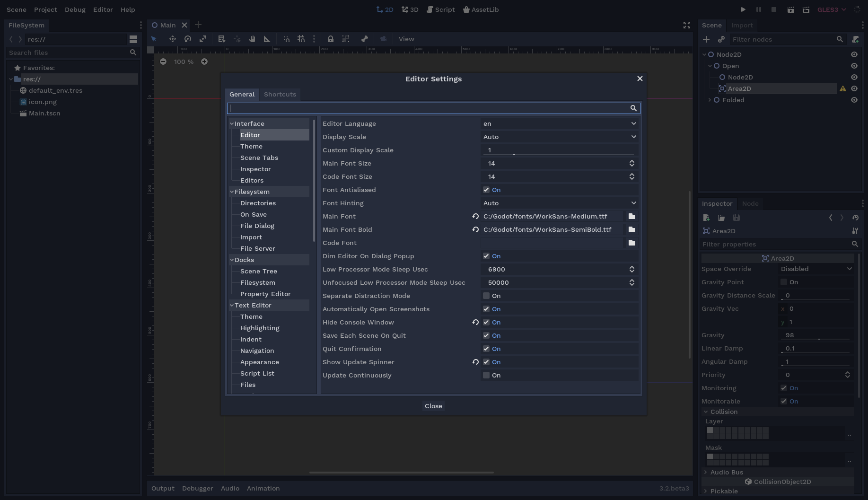
Task: Switch to the Shortcuts tab
Action: click(280, 94)
